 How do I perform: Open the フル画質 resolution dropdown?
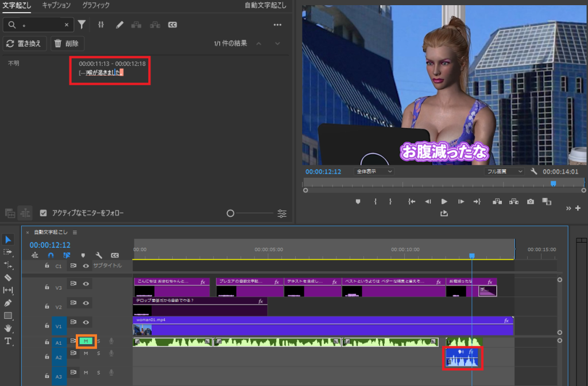click(505, 171)
